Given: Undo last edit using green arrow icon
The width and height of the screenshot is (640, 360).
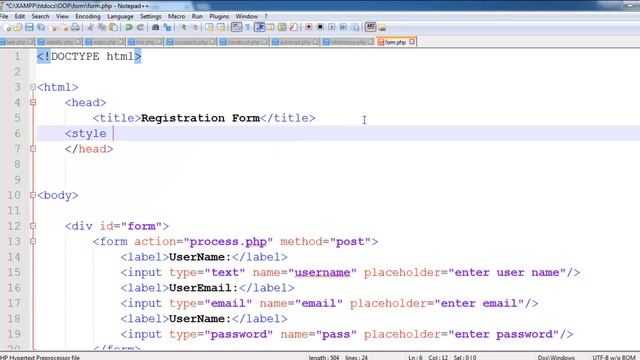Looking at the screenshot, I should coord(129,27).
